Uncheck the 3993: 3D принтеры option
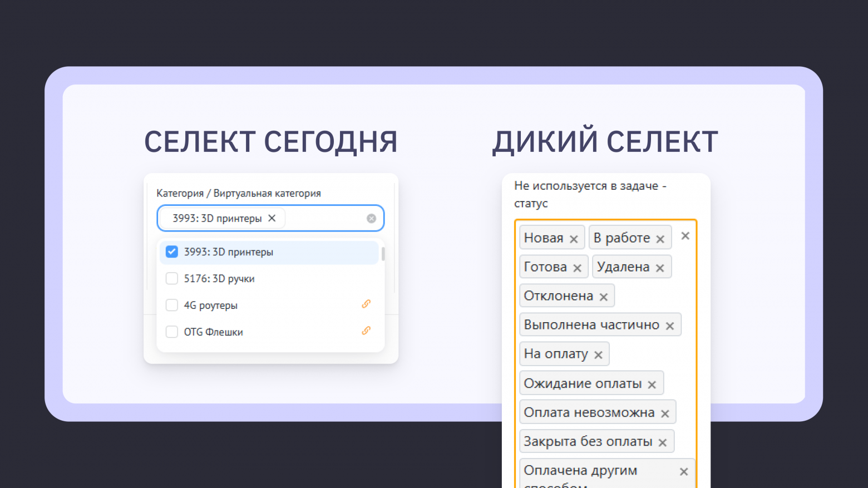The height and width of the screenshot is (488, 868). point(172,252)
